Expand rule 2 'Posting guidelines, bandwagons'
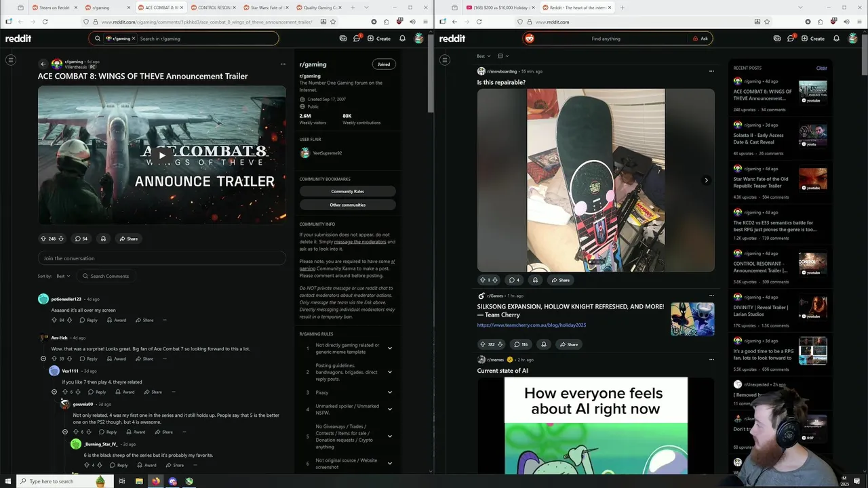This screenshot has height=488, width=868. [389, 372]
